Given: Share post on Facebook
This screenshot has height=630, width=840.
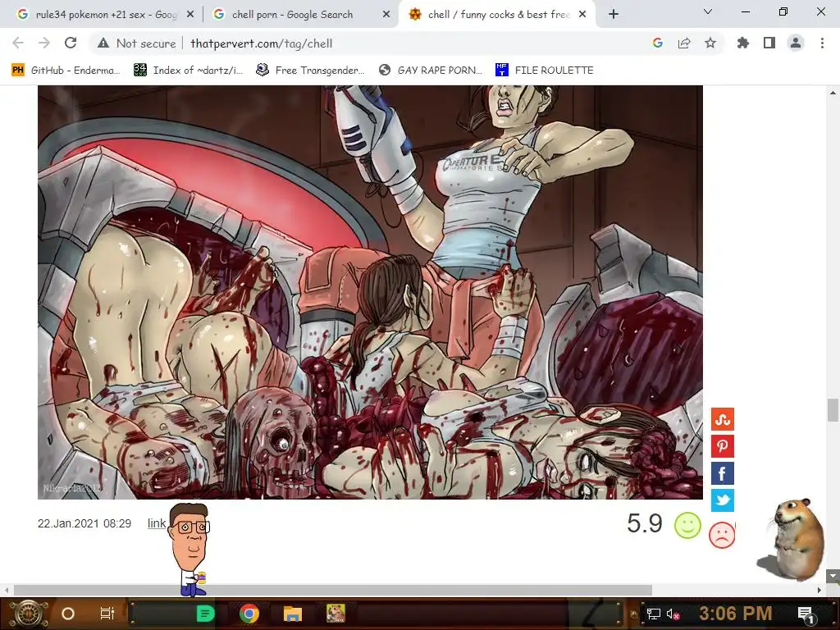Looking at the screenshot, I should (x=722, y=473).
